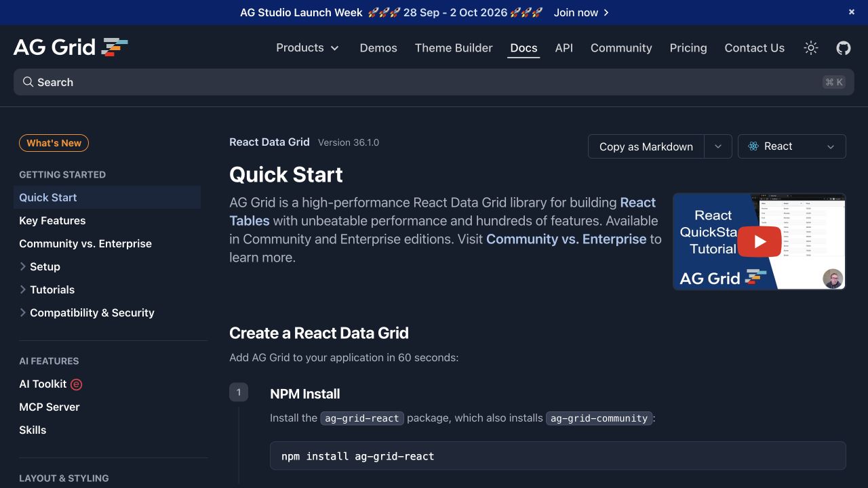Click the What's New badge
Screen dimensions: 868x488
pos(54,143)
